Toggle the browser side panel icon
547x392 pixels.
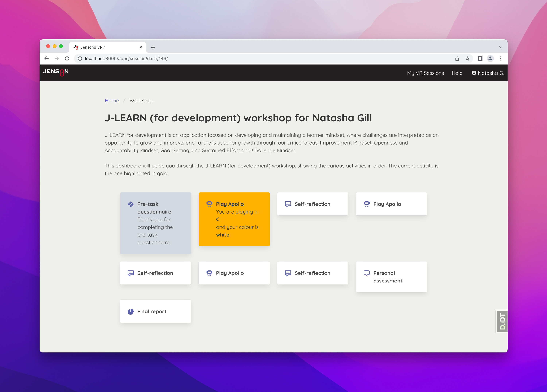pyautogui.click(x=480, y=58)
